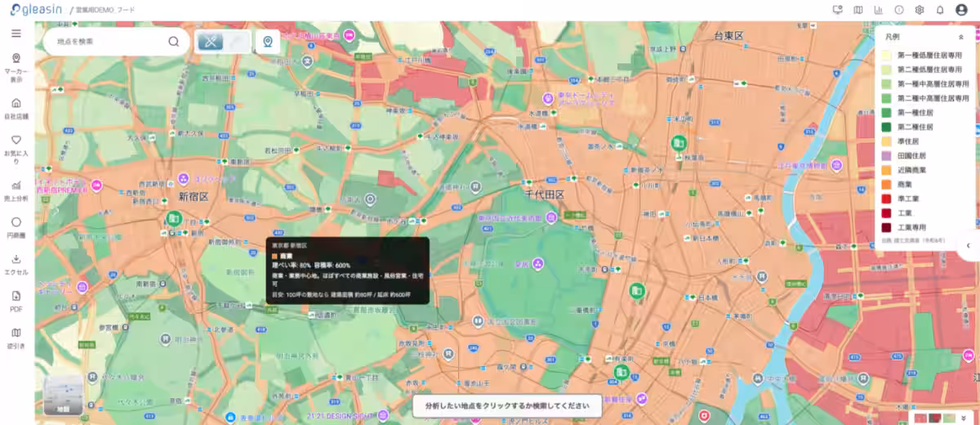Toggle the faded second mode switch button

click(x=236, y=42)
